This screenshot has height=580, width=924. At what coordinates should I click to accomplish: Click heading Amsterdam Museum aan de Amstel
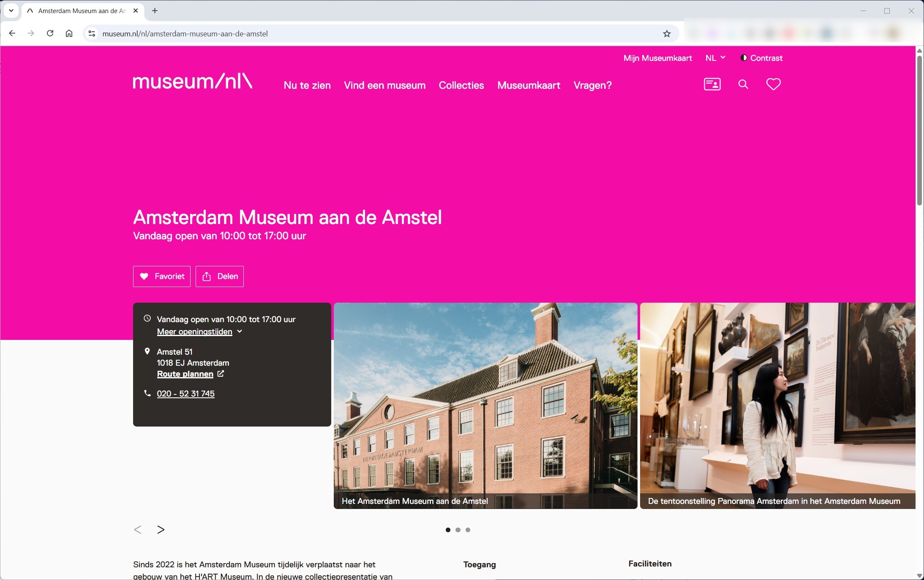(287, 217)
